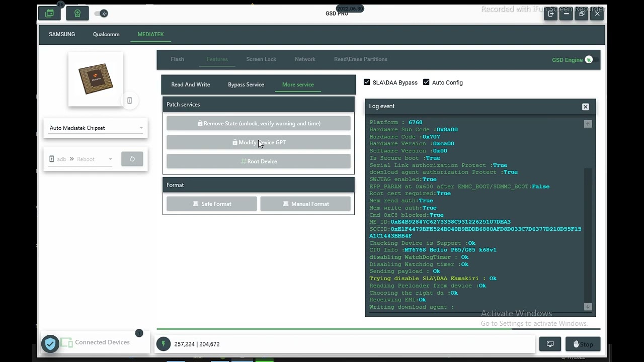Click the monitor screen icon button
The image size is (644, 362).
point(550,344)
